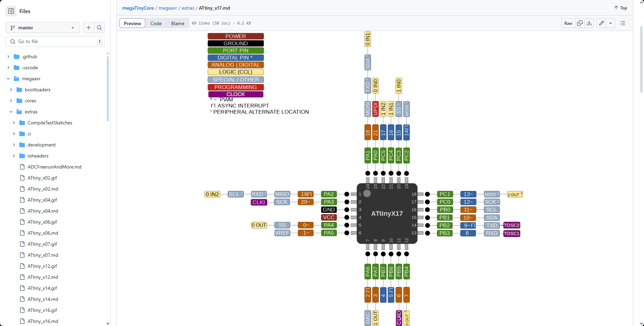Click the ATtiny_x14.md file icon
The width and height of the screenshot is (644, 326).
[x=22, y=299]
